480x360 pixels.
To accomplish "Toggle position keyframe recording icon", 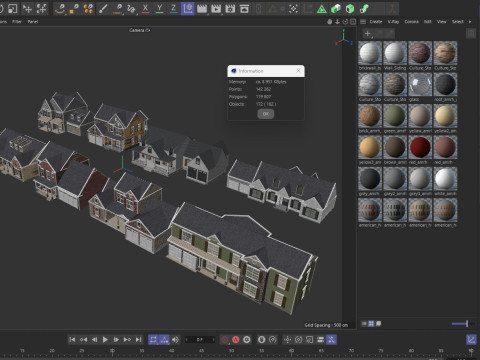I will (287, 340).
